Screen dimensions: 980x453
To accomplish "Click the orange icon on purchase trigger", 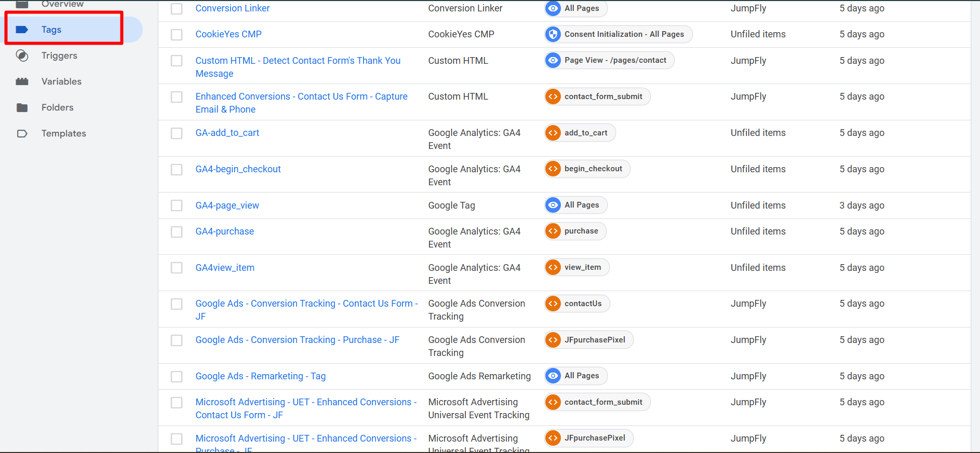I will point(553,231).
